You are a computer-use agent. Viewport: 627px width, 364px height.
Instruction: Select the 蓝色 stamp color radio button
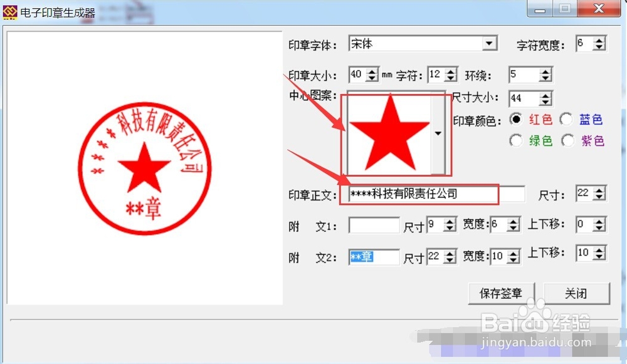(x=566, y=119)
